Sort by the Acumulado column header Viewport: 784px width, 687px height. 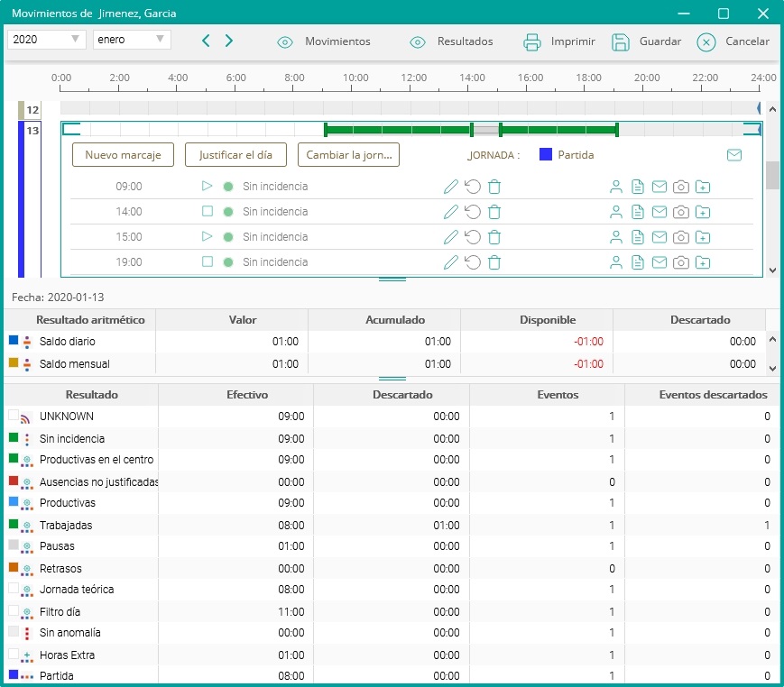pos(384,320)
